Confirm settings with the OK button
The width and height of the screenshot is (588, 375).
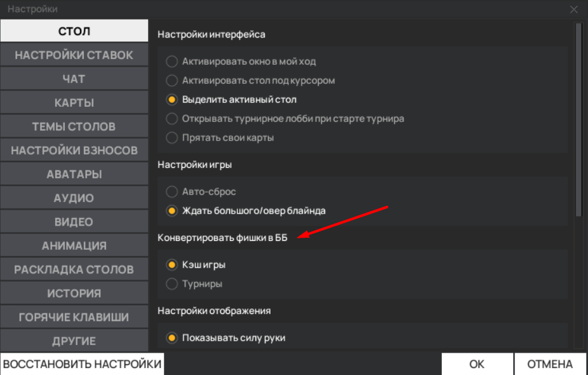coord(477,364)
